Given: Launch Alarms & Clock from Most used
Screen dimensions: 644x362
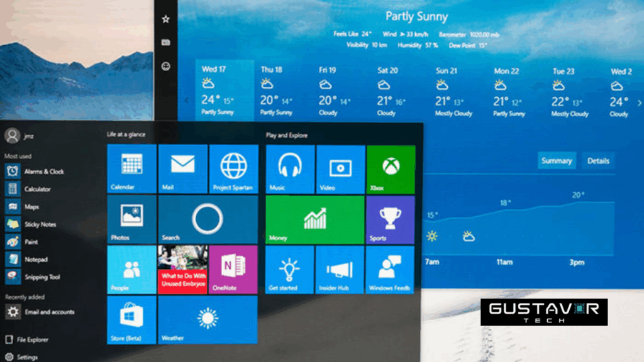Looking at the screenshot, I should pyautogui.click(x=35, y=172).
